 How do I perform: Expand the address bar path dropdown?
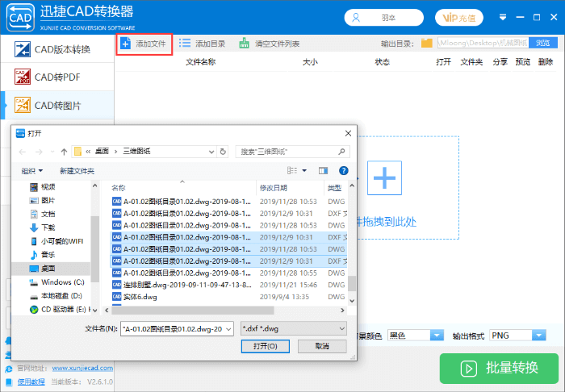tap(211, 152)
